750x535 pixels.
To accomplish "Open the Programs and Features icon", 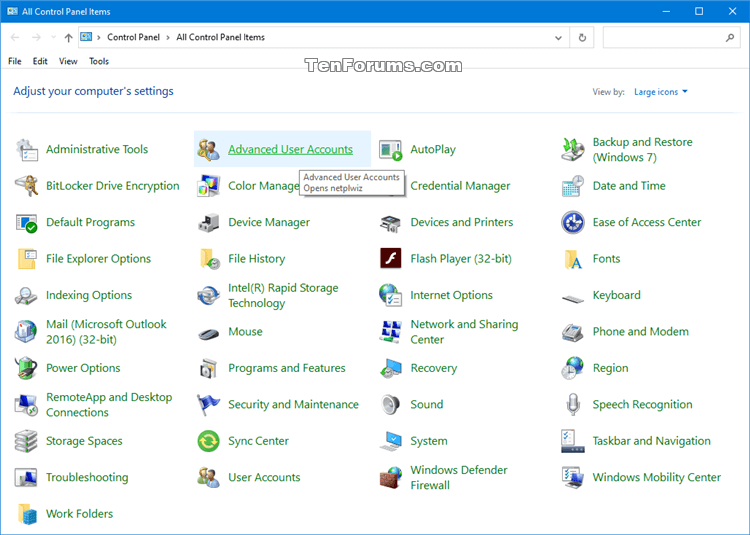I will (209, 368).
